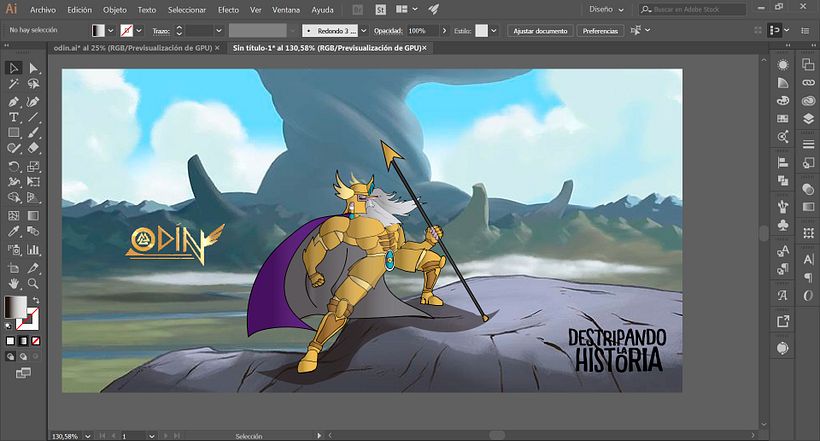820x441 pixels.
Task: Open the Efecto menu
Action: (228, 9)
